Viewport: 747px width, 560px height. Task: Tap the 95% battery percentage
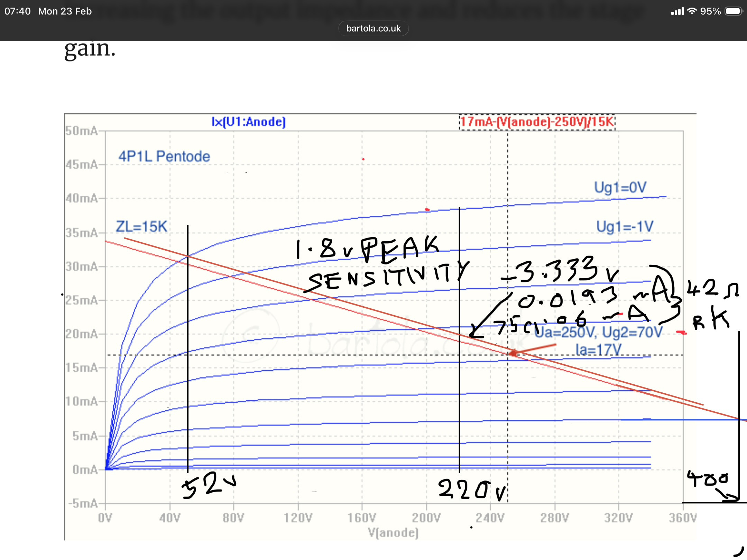tap(710, 11)
